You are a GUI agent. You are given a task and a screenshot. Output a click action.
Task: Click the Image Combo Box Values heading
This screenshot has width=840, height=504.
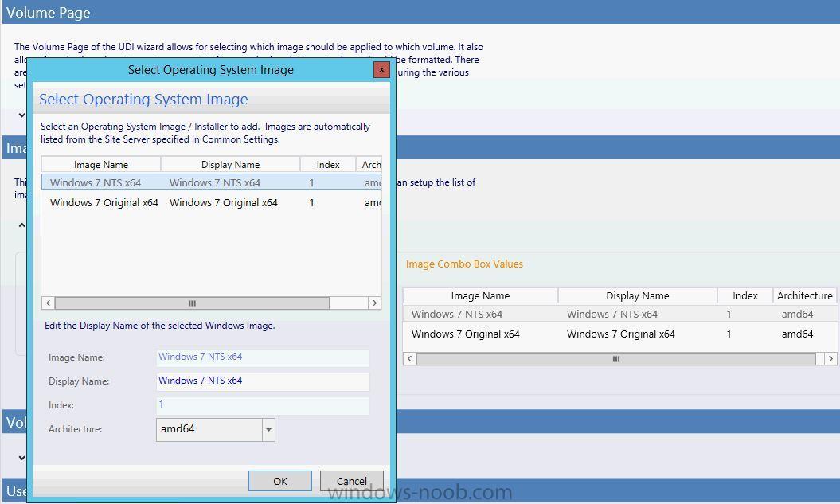[464, 264]
